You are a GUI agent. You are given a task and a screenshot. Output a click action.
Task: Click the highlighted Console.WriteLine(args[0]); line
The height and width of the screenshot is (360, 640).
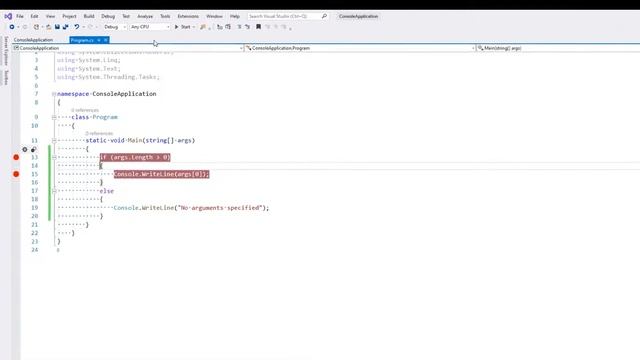161,174
